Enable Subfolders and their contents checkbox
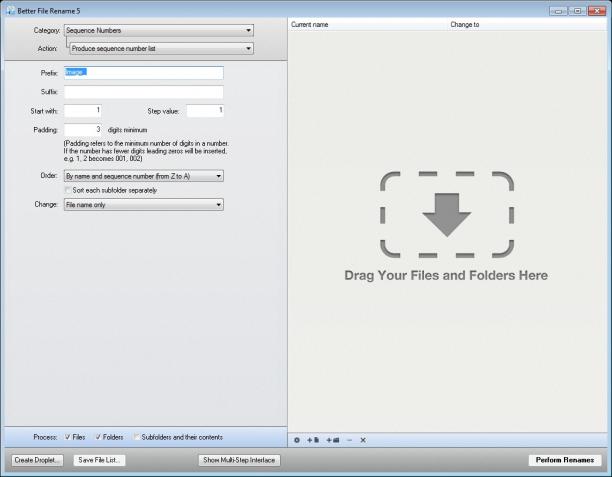Image resolution: width=612 pixels, height=477 pixels. (x=137, y=437)
